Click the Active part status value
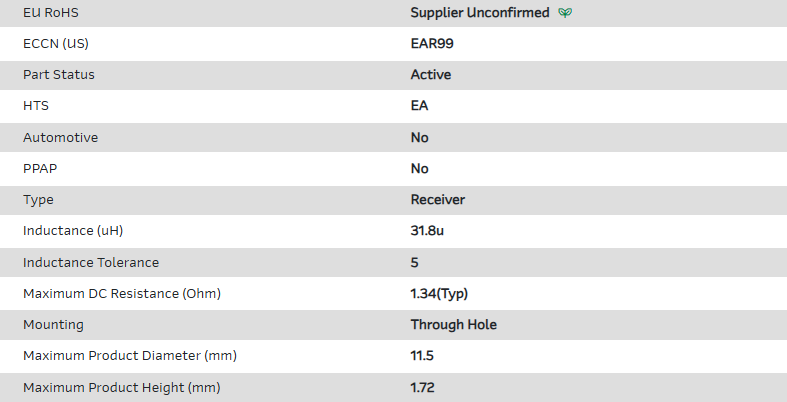The height and width of the screenshot is (402, 787). [x=430, y=75]
